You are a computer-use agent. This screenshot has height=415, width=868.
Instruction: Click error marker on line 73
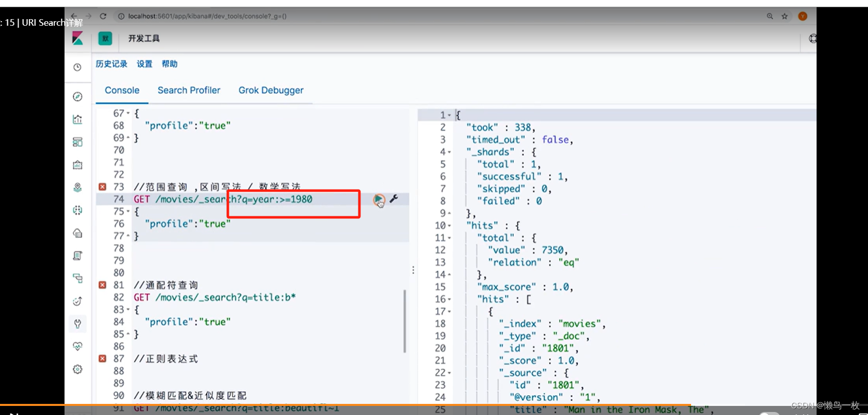(x=102, y=187)
